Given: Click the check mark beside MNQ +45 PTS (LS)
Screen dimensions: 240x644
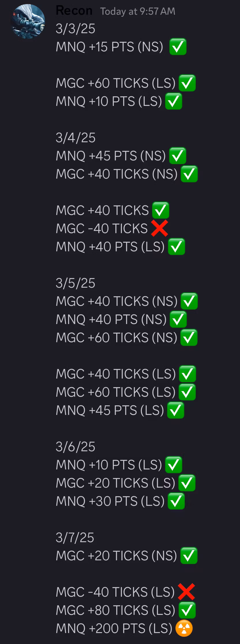Looking at the screenshot, I should coord(176,410).
